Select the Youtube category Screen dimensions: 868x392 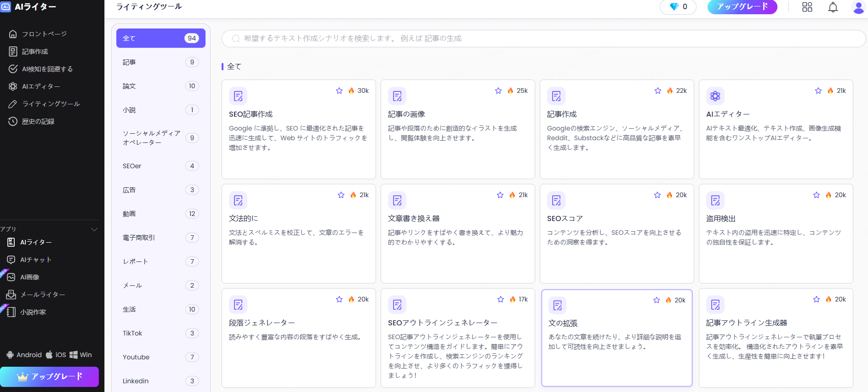click(x=161, y=357)
